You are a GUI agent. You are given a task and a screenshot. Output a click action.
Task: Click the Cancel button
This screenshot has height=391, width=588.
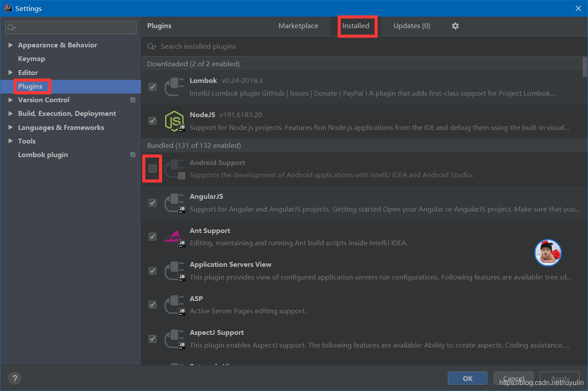tap(513, 378)
